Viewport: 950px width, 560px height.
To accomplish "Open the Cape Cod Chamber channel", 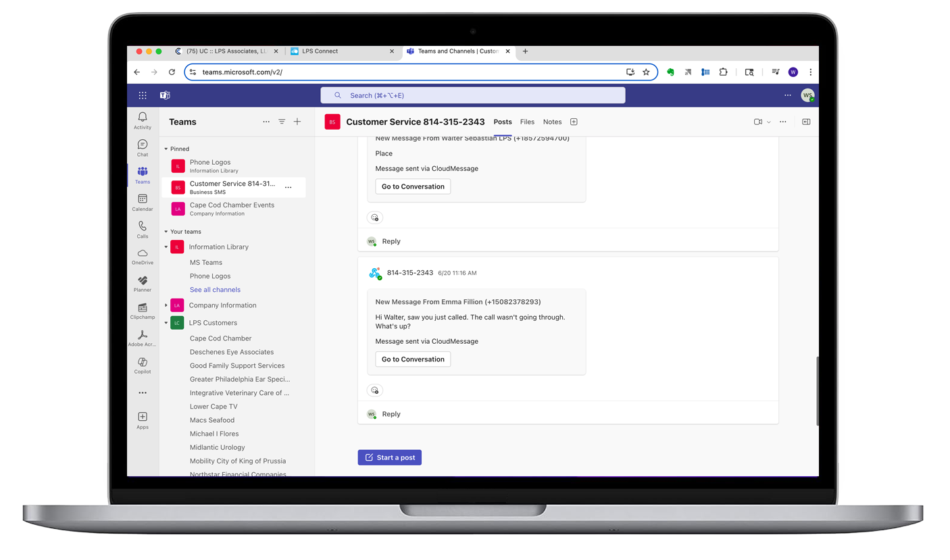I will [x=220, y=338].
